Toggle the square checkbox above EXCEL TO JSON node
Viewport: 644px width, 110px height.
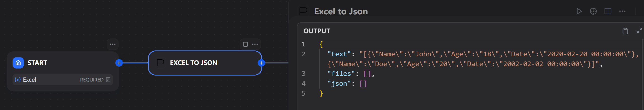coord(245,44)
